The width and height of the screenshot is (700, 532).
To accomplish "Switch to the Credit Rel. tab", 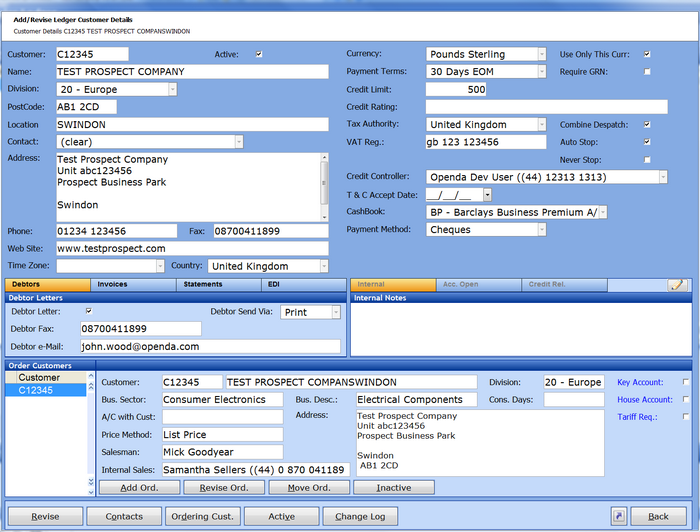I will [x=564, y=285].
